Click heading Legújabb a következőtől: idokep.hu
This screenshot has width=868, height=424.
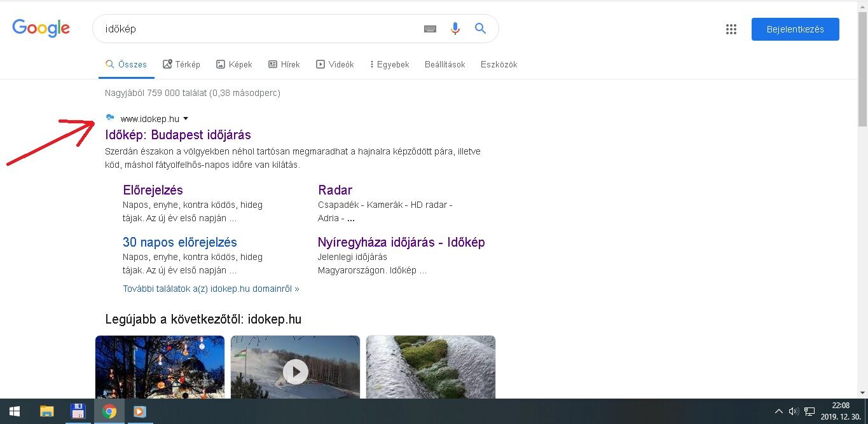[x=203, y=319]
